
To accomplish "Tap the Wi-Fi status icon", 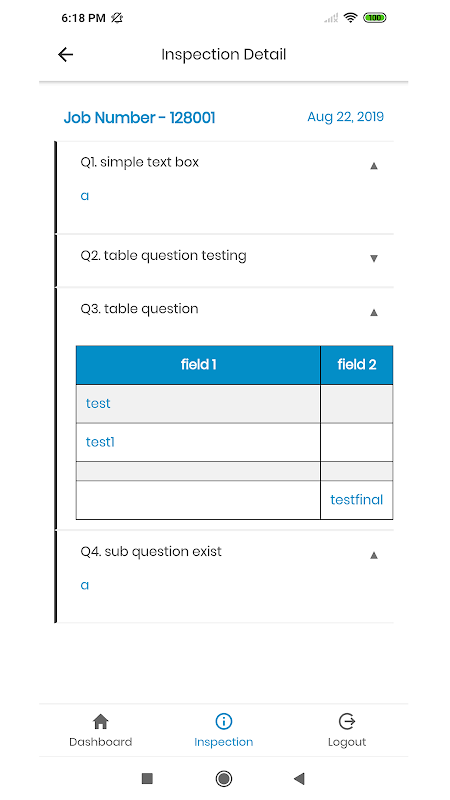I will click(x=351, y=18).
